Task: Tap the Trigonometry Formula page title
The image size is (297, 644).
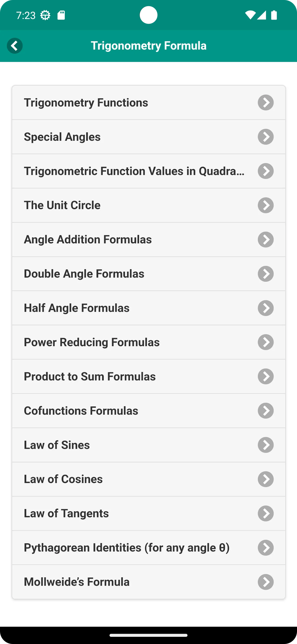Action: click(x=149, y=46)
